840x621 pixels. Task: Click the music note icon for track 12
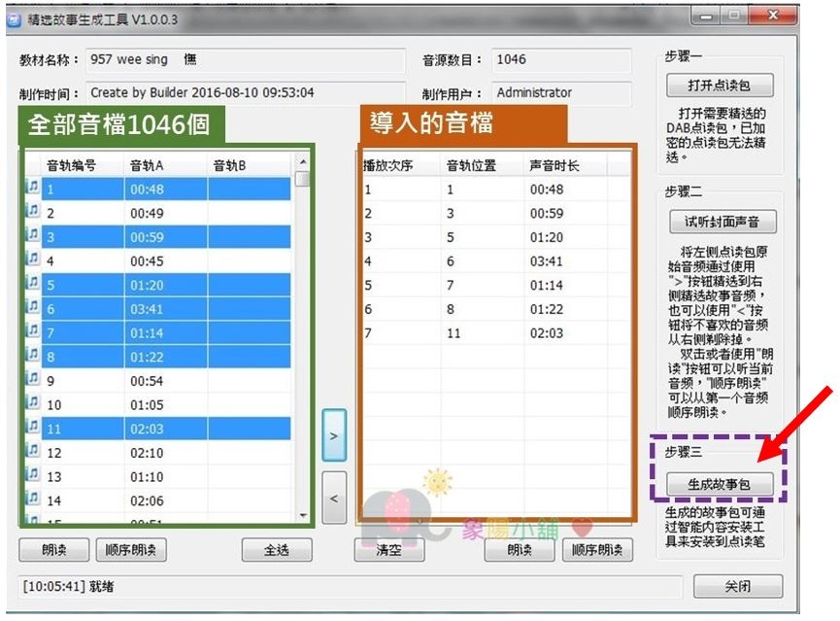tap(33, 451)
